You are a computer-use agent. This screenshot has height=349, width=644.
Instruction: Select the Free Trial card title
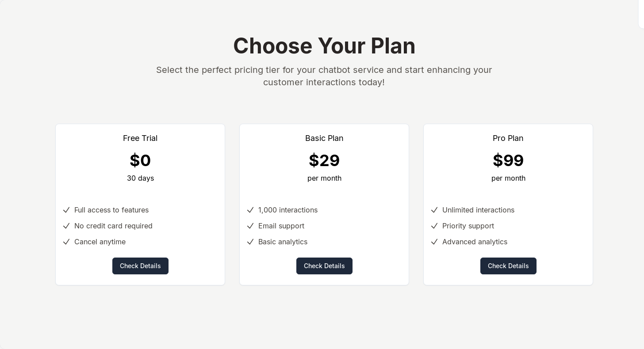(140, 138)
